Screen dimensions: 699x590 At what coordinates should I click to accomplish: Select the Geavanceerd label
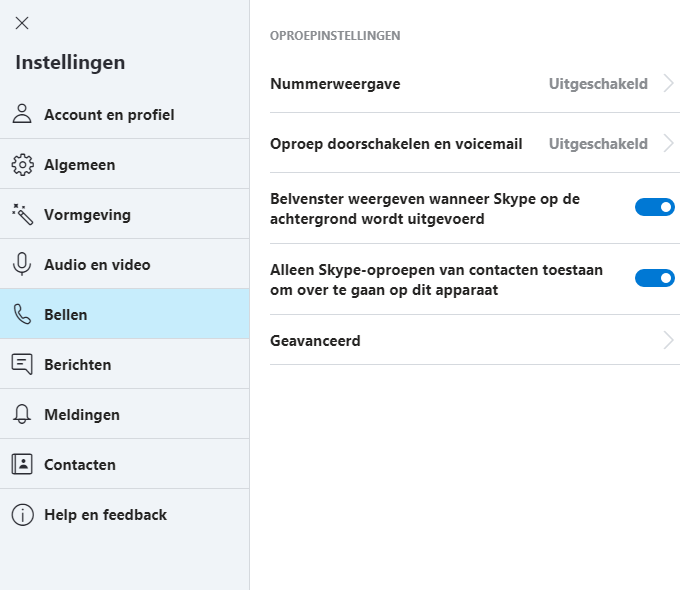click(315, 340)
